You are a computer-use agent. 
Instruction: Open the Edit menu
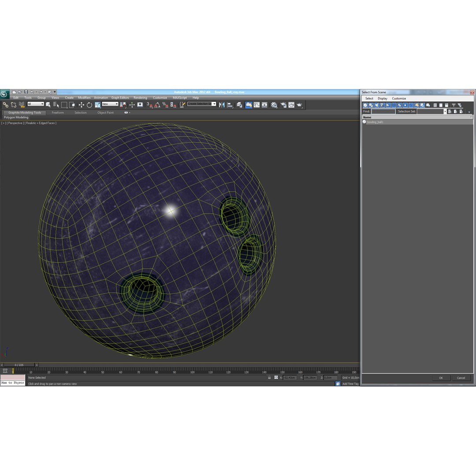point(16,98)
